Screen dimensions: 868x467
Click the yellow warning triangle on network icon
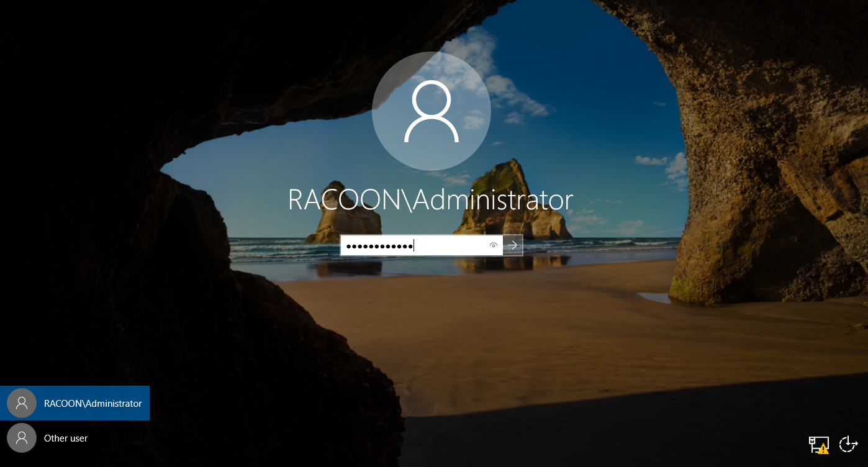pyautogui.click(x=824, y=448)
